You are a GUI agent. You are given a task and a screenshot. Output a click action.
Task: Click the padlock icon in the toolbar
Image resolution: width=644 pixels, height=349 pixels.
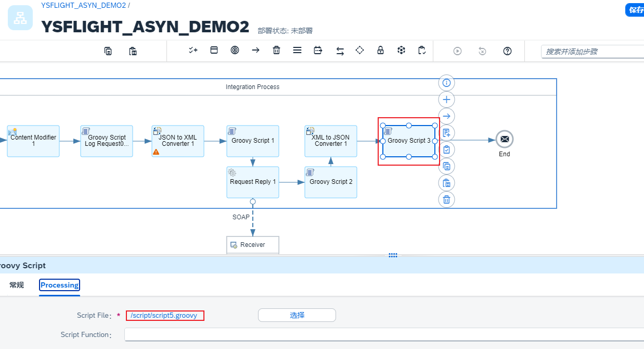point(380,51)
